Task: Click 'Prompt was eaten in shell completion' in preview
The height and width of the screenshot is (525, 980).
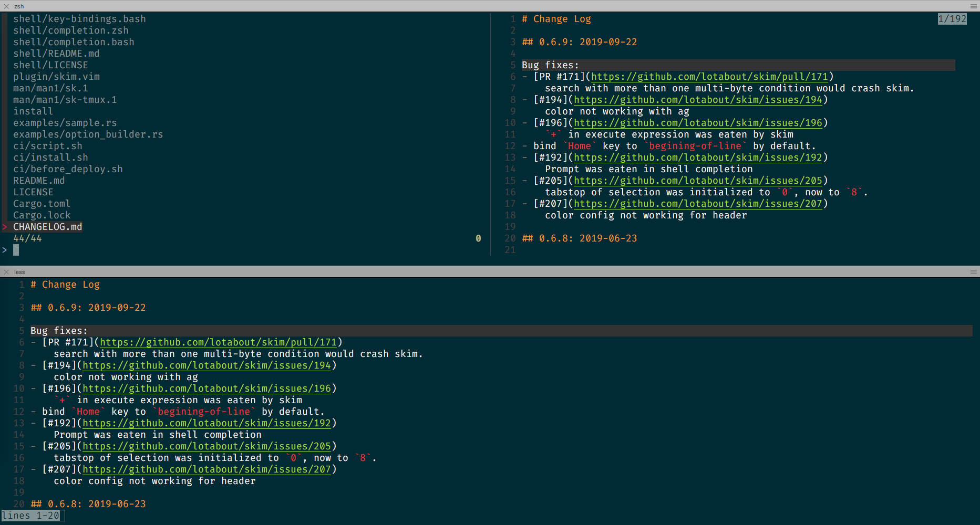Action: tap(648, 169)
